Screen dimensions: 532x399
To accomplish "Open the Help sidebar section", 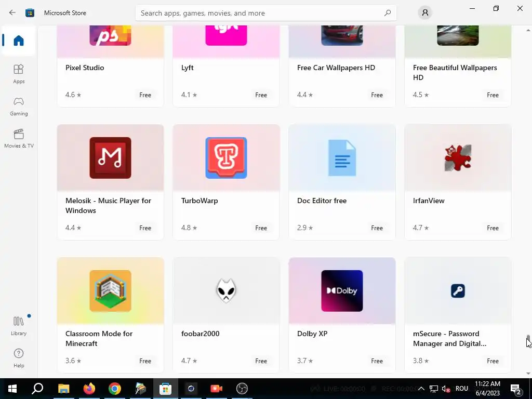I will (19, 358).
